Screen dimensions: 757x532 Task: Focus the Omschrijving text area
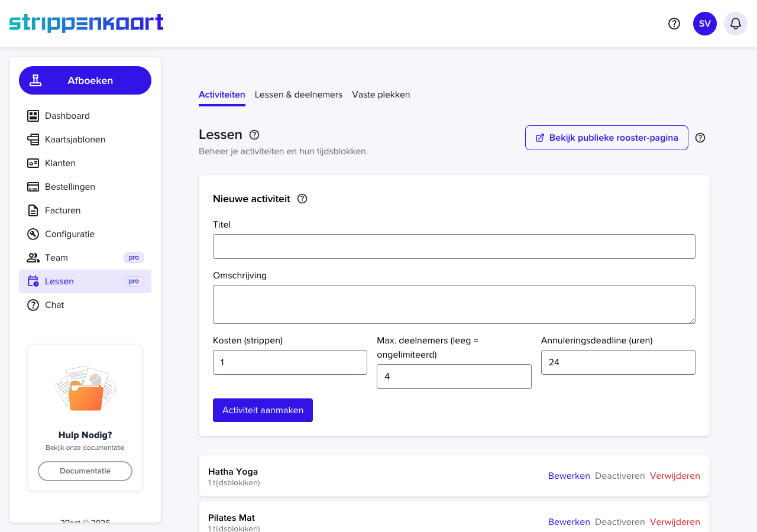[454, 304]
